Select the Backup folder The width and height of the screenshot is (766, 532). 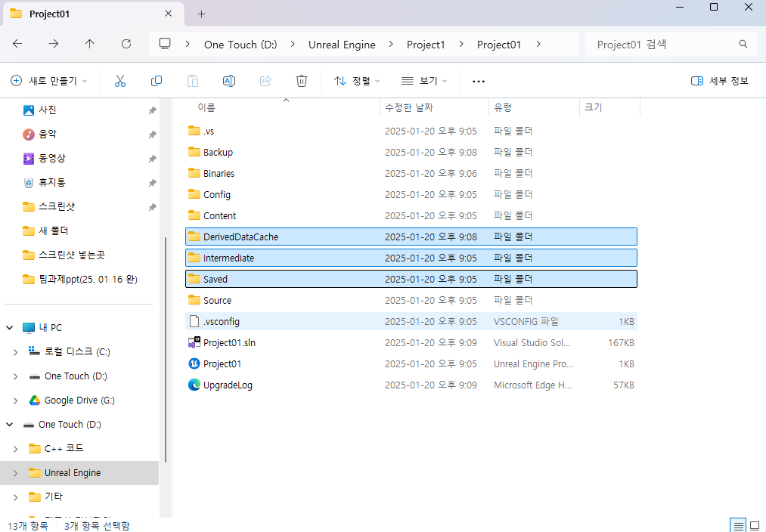point(411,153)
